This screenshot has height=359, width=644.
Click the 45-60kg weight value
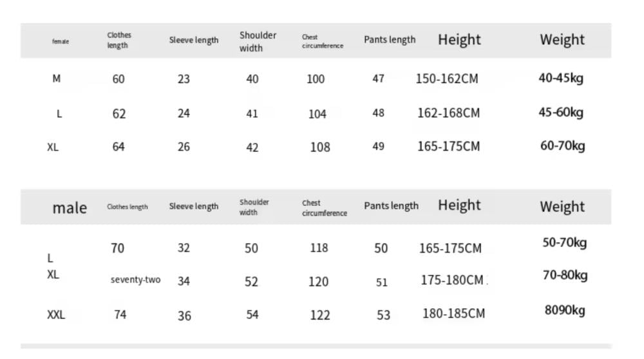pyautogui.click(x=561, y=113)
